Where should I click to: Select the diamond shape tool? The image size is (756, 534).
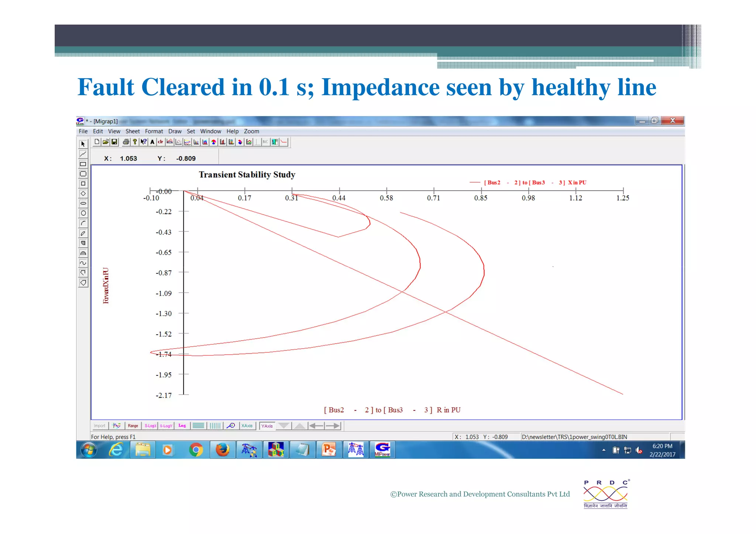tap(83, 193)
